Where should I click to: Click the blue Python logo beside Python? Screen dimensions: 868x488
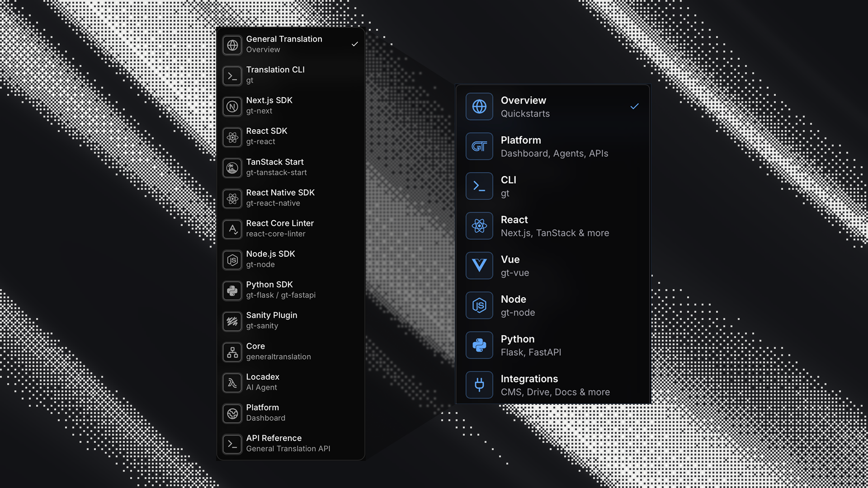click(479, 345)
